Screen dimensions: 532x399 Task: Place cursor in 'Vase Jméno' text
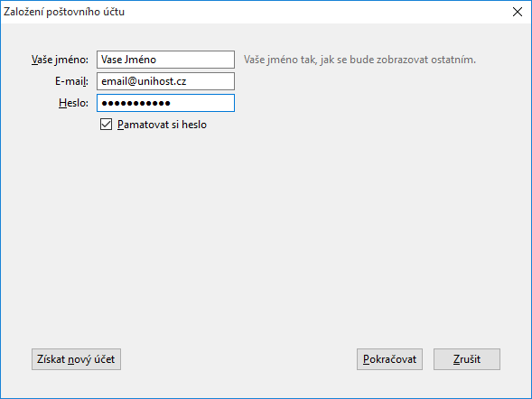128,60
